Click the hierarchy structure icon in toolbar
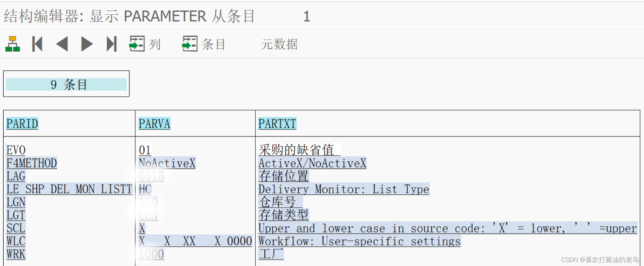This screenshot has height=266, width=644. tap(13, 44)
